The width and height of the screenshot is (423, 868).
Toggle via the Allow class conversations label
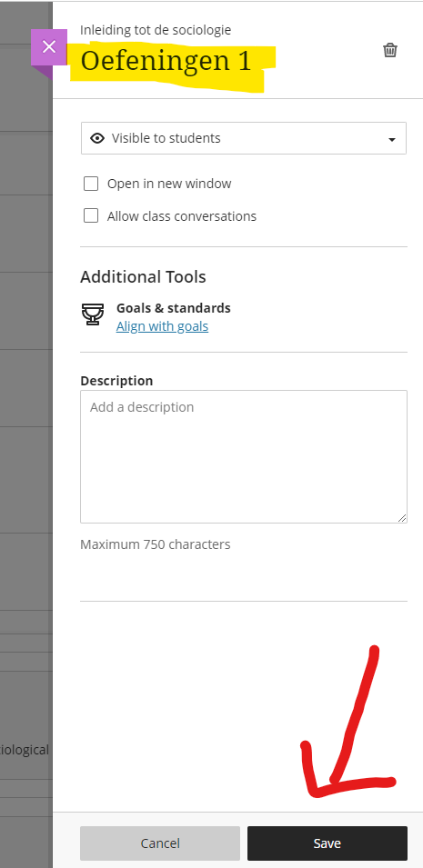[x=182, y=216]
